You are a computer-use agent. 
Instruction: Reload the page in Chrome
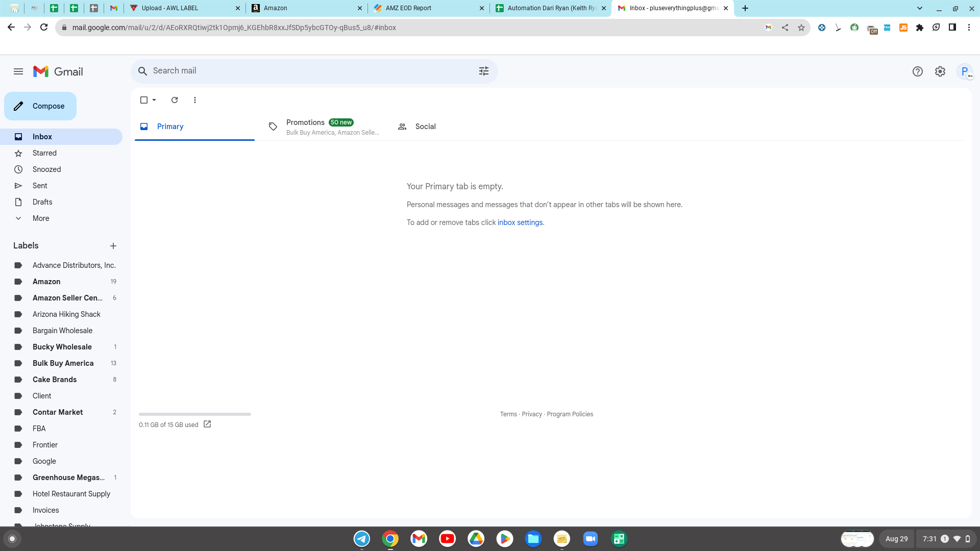pos(44,28)
